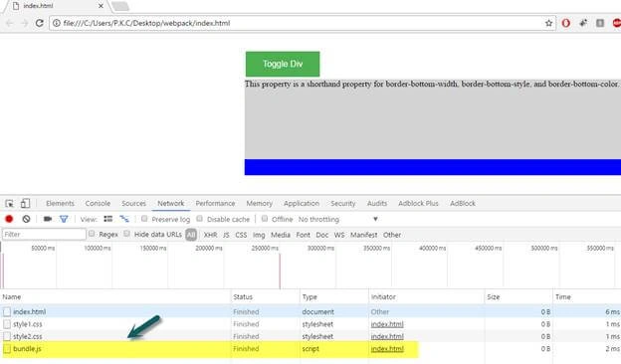Toggle the filter funnel icon
This screenshot has height=364, width=621.
64,219
